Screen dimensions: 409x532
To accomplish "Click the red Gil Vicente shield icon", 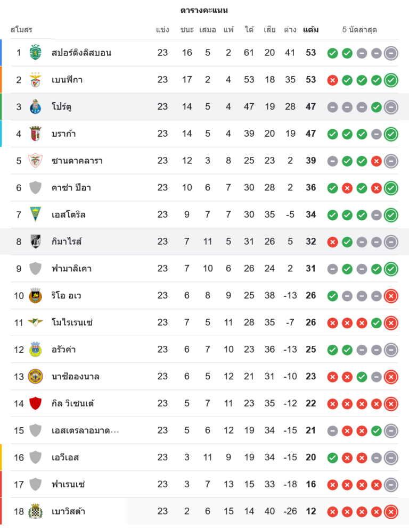I will tap(35, 403).
